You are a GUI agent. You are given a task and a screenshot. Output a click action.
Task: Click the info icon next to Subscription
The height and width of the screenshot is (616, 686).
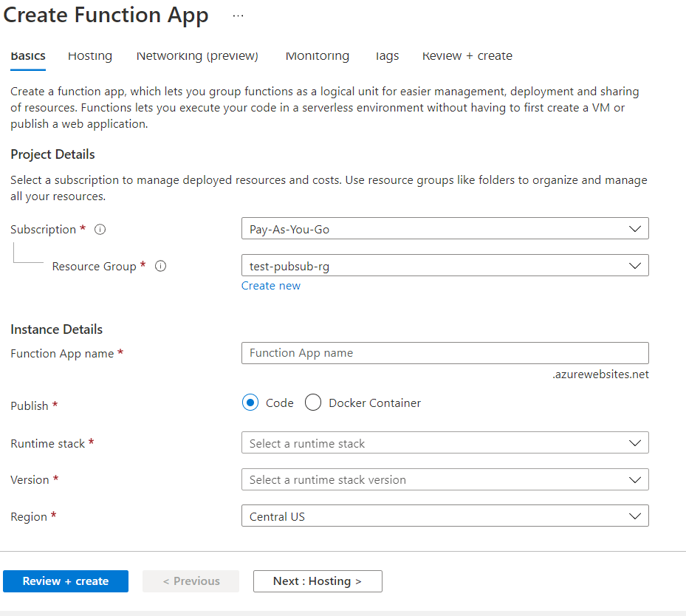coord(100,230)
